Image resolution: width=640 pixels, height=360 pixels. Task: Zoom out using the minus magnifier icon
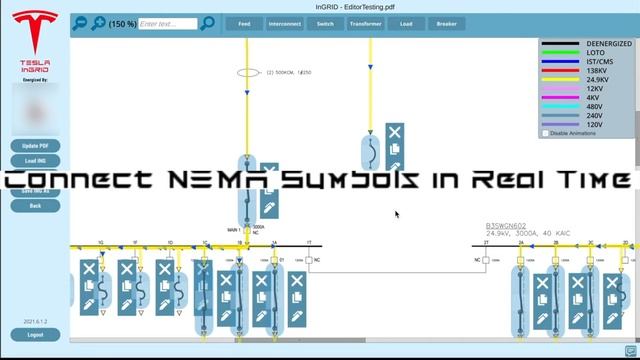coord(80,23)
